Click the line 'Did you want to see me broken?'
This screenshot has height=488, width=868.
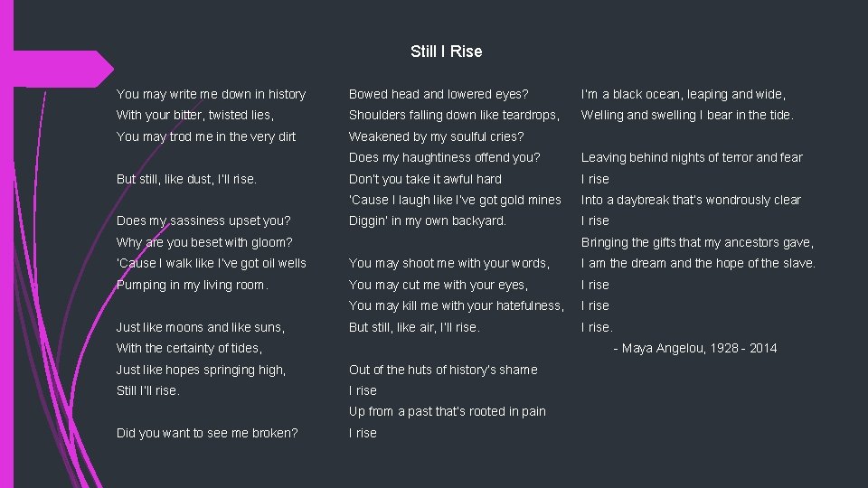[x=207, y=433]
